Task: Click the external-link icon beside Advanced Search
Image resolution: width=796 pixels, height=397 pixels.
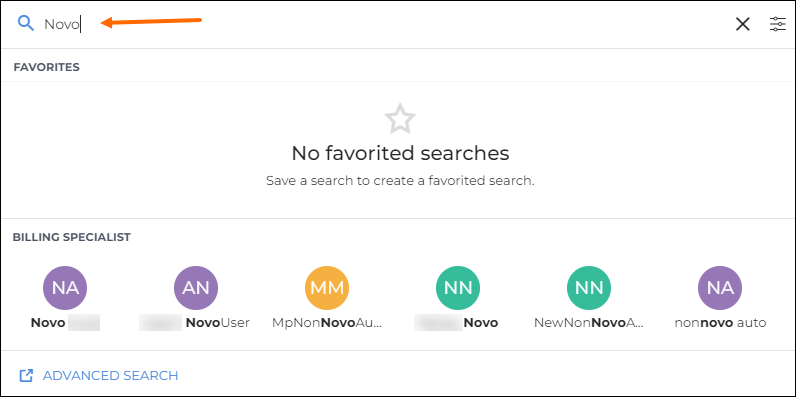Action: click(26, 376)
